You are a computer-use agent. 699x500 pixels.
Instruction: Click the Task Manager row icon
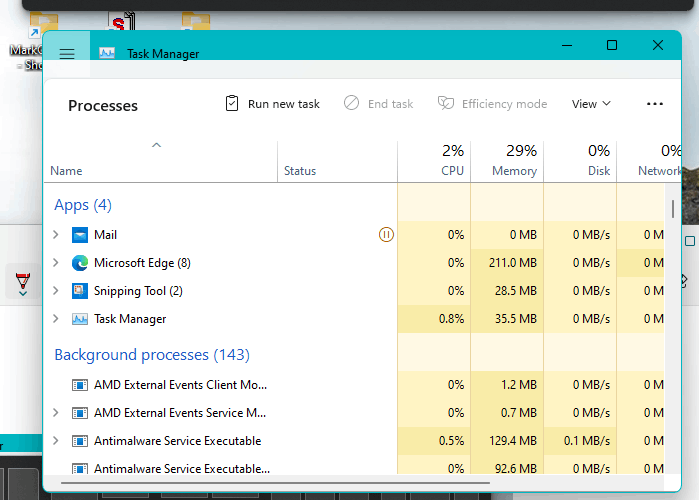click(80, 319)
